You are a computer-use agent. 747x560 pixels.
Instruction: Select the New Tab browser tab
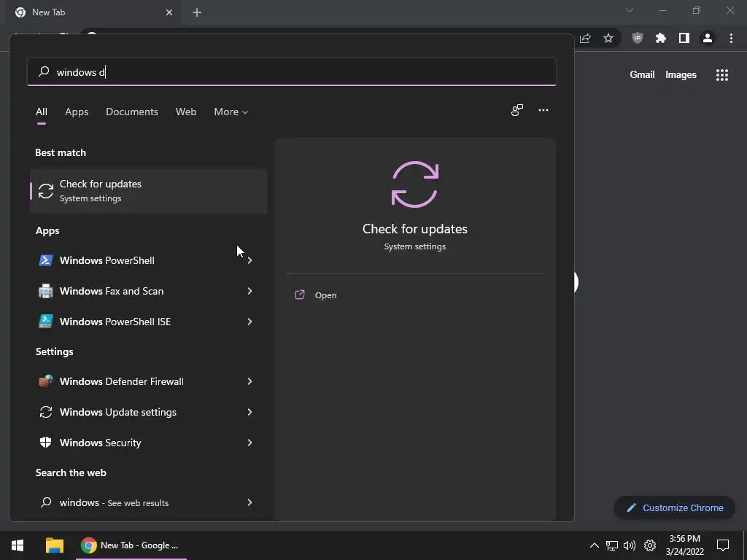(93, 12)
